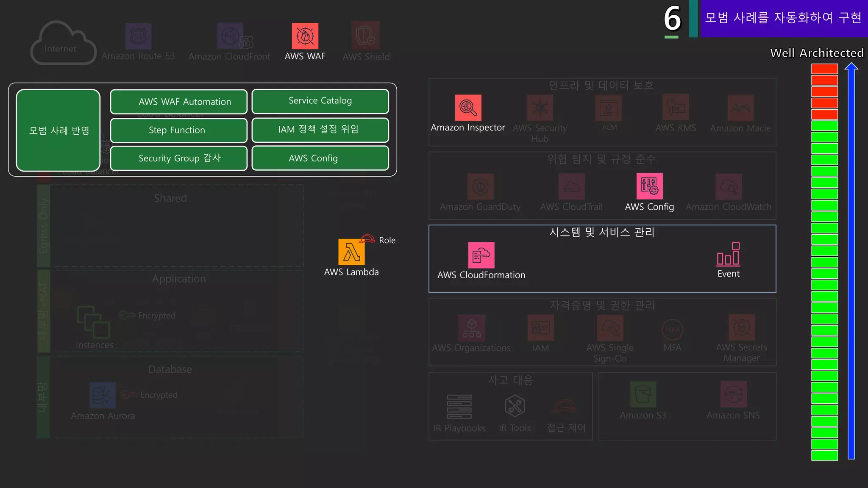Click the large step number 6

[672, 19]
